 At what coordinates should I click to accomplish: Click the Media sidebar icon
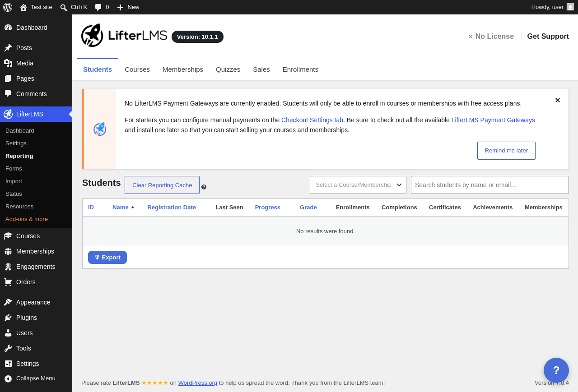(8, 63)
